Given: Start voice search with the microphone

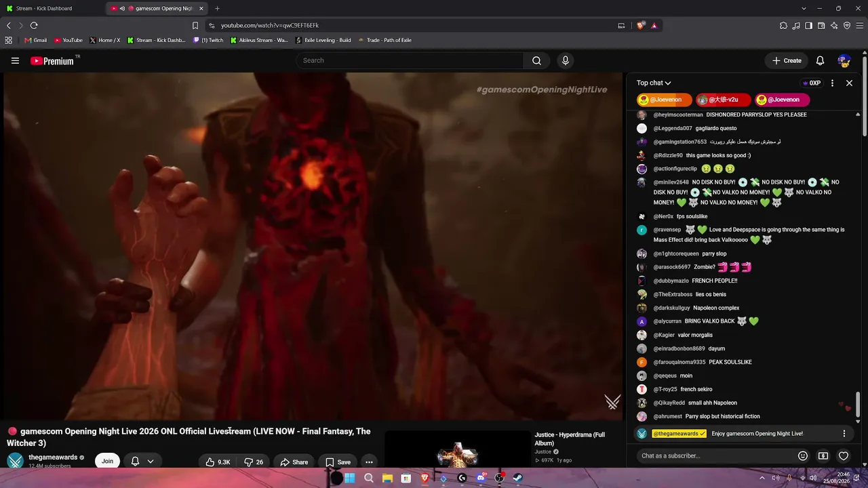Looking at the screenshot, I should (566, 60).
